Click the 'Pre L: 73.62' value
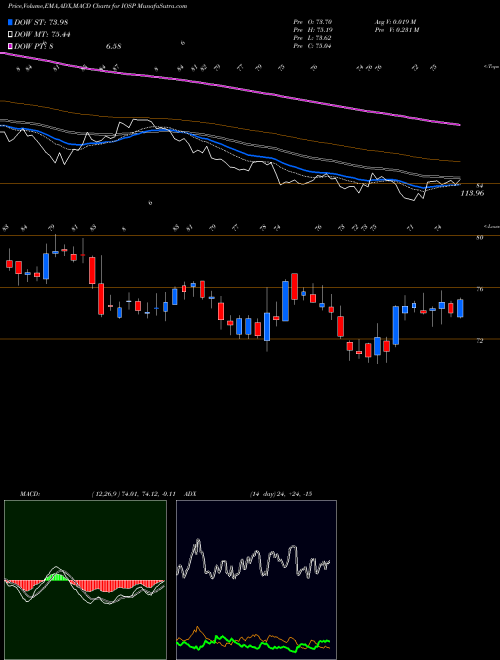 click(x=314, y=38)
